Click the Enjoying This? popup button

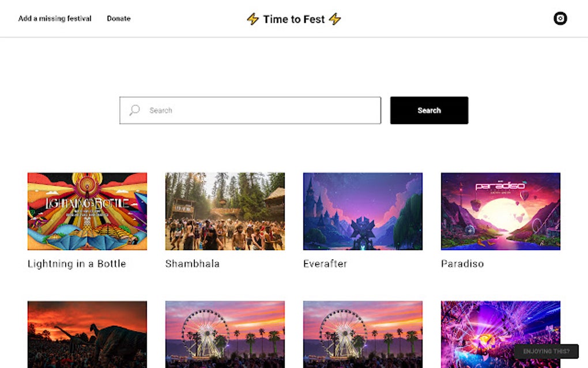coord(546,351)
